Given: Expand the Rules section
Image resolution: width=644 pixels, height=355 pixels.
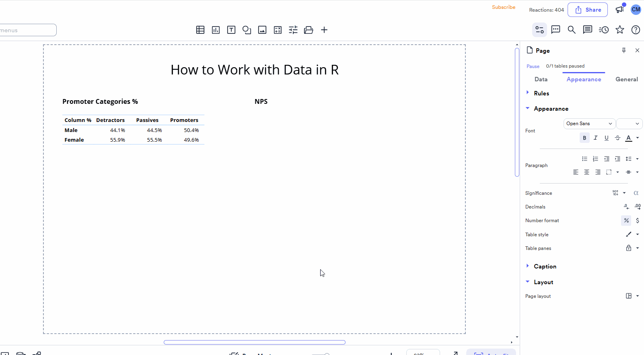Looking at the screenshot, I should pos(541,93).
